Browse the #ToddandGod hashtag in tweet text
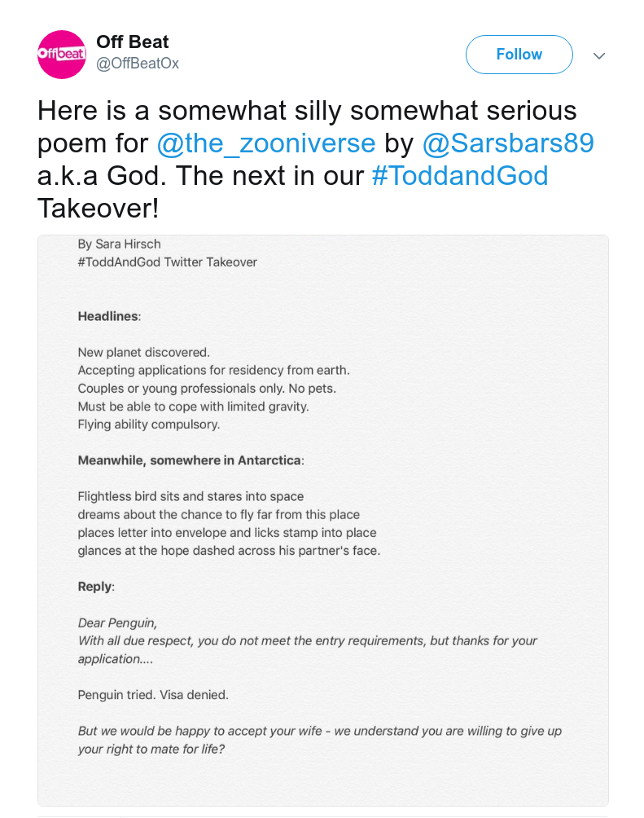Viewport: 644px width, 818px height. (460, 176)
